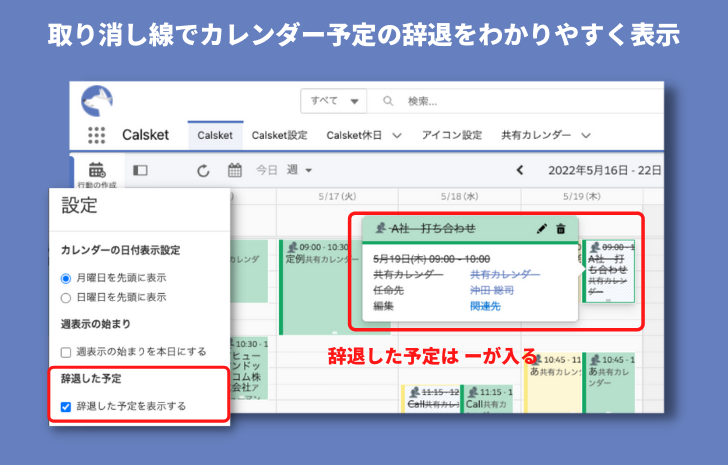Open the 沖田 総司 link
This screenshot has height=465, width=728.
coord(492,291)
